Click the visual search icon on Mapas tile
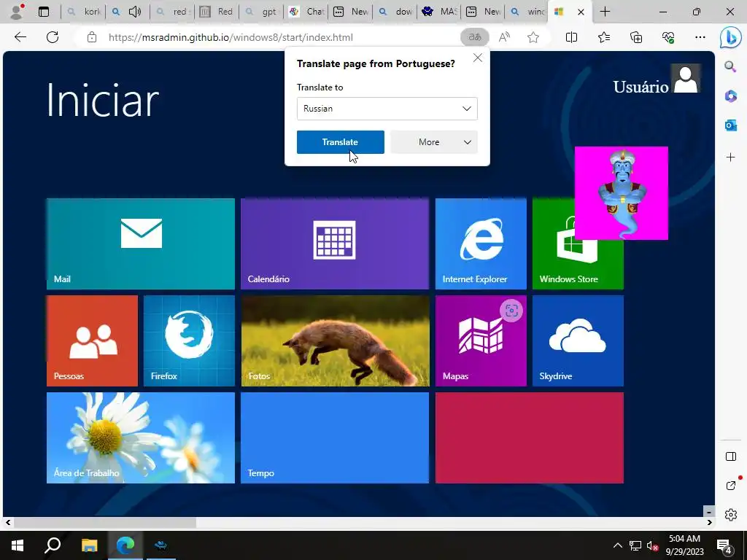The image size is (747, 560). coord(511,311)
